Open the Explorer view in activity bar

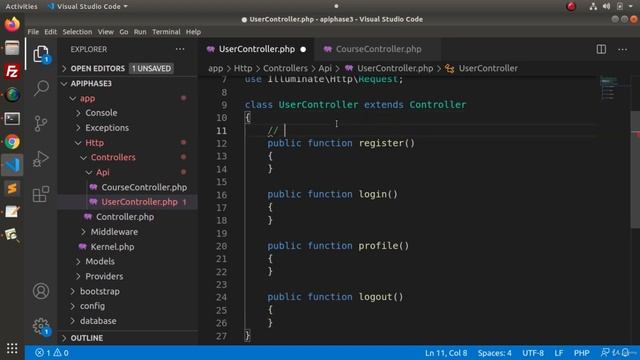pyautogui.click(x=41, y=54)
